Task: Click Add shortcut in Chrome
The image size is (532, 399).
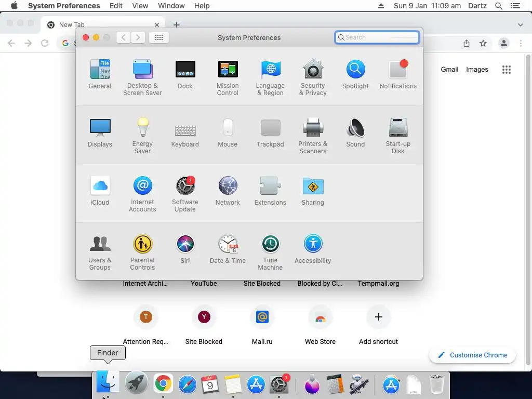Action: (378, 324)
